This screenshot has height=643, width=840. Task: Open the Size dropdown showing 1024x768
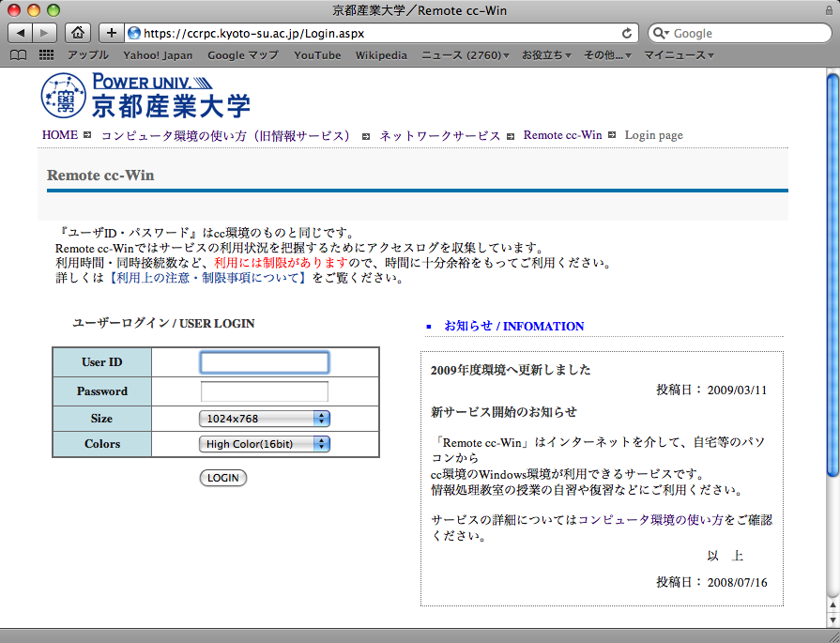[264, 419]
